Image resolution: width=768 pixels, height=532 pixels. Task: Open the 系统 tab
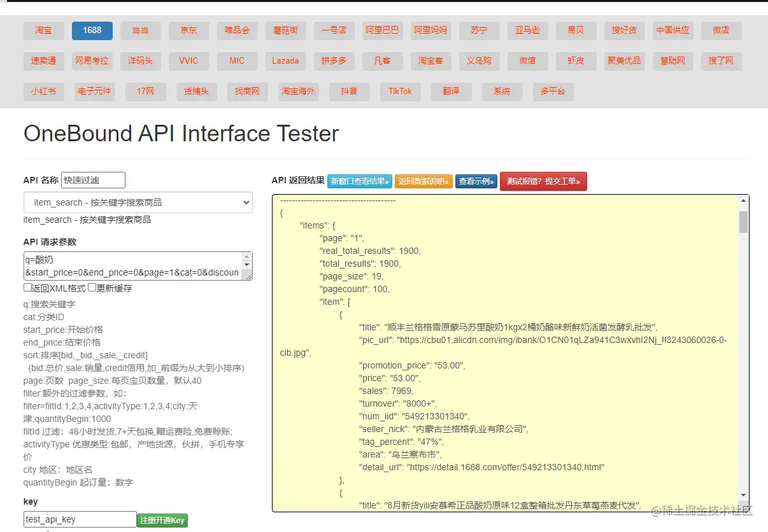(x=502, y=92)
